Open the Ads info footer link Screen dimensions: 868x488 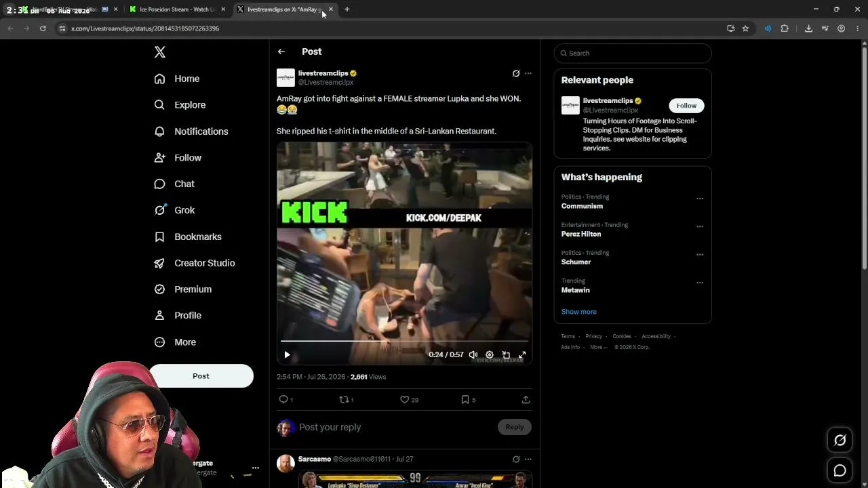tap(570, 347)
